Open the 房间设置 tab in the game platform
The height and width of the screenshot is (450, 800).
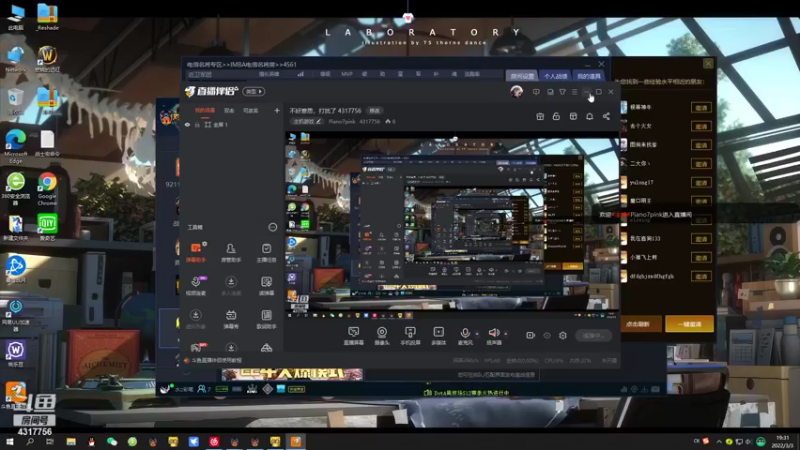point(522,76)
